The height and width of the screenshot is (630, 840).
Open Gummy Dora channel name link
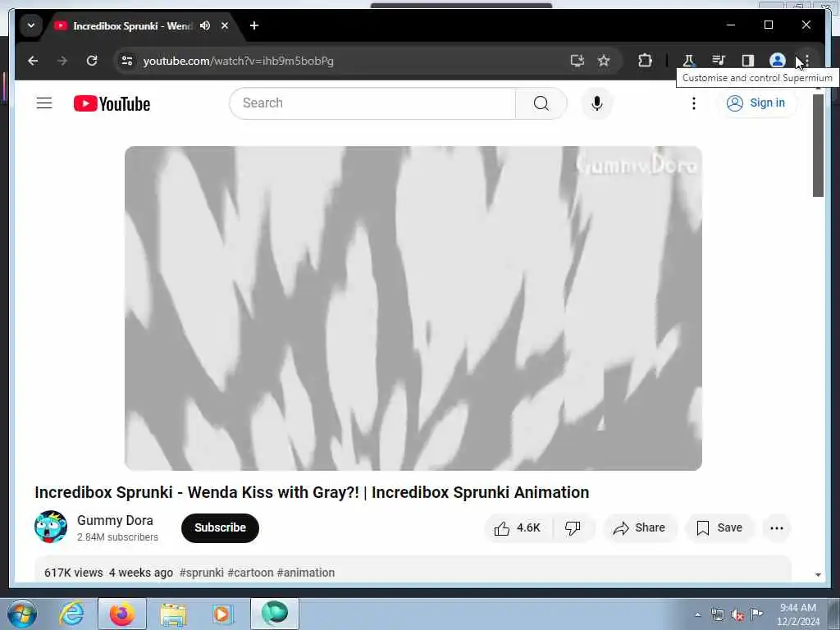(115, 520)
